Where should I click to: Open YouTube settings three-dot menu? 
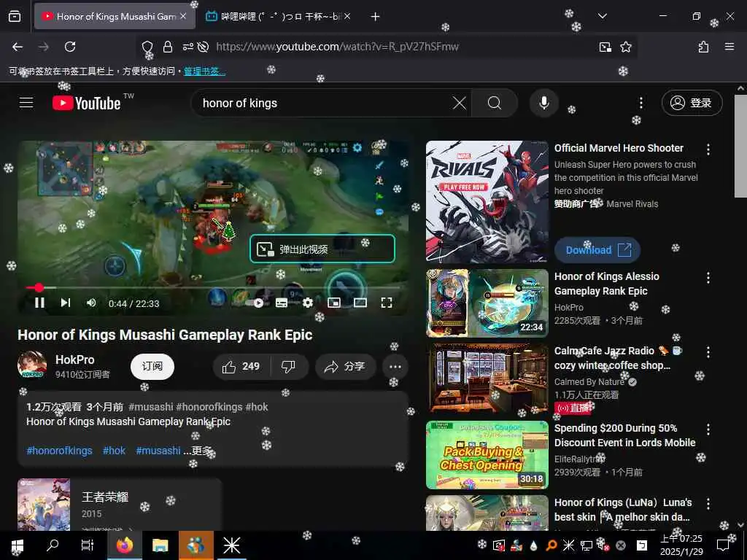[641, 103]
